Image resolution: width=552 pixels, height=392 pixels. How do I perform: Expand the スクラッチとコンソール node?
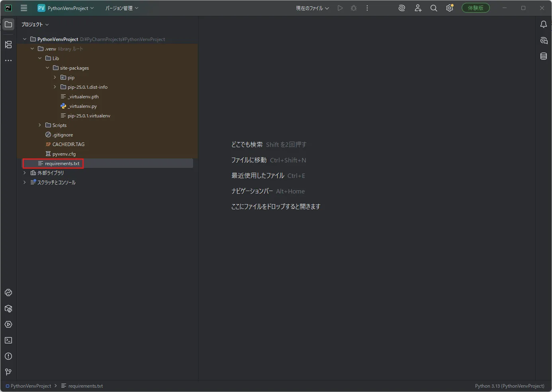click(25, 182)
